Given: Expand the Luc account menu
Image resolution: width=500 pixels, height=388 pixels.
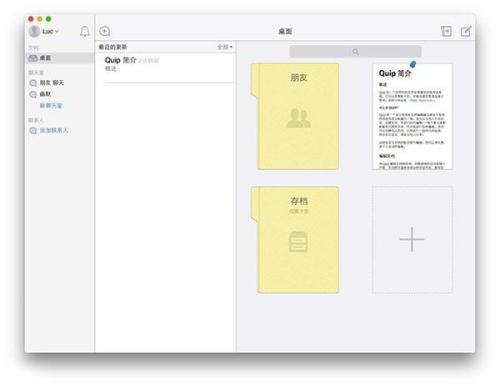Looking at the screenshot, I should [50, 31].
